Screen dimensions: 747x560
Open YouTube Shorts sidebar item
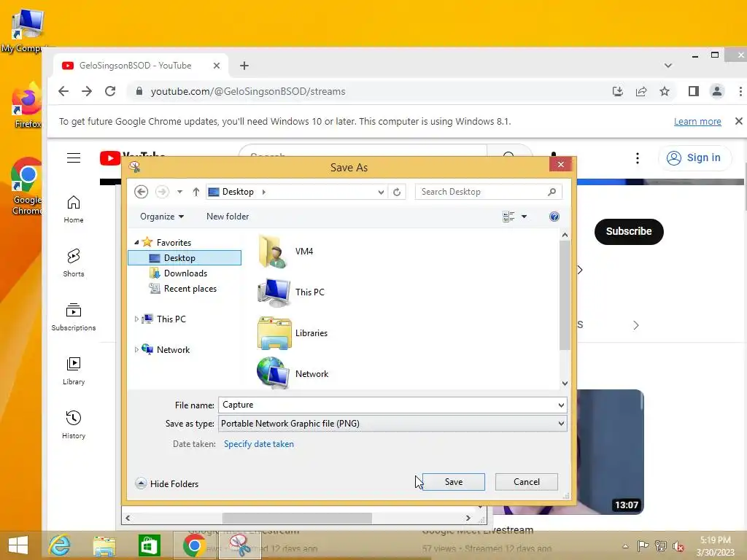tap(74, 262)
